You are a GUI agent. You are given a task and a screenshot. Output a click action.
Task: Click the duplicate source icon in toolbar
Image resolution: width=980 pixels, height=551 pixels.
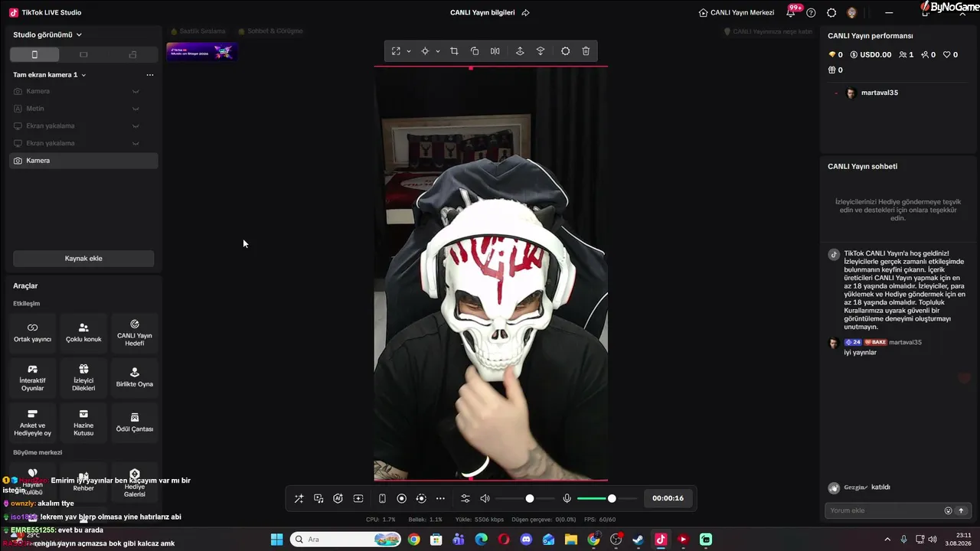(x=475, y=51)
